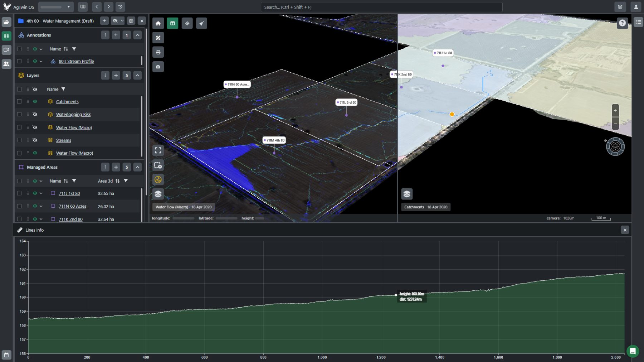Open the user account profile icon

[x=636, y=7]
